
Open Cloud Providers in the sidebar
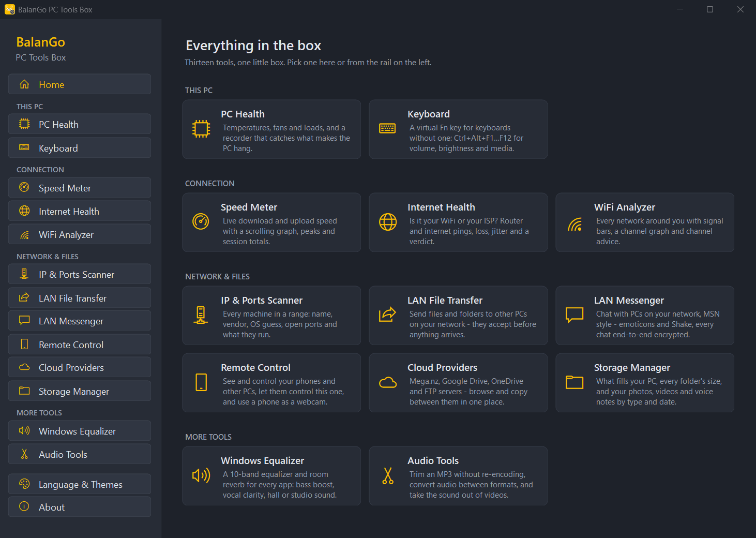80,367
